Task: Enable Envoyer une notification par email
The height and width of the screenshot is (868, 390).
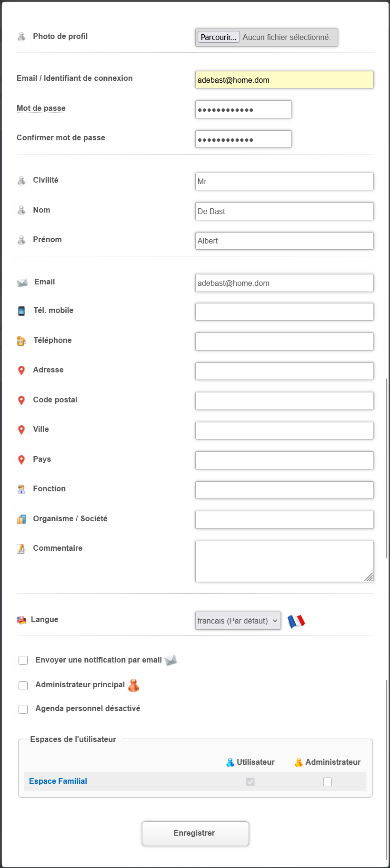Action: (23, 661)
